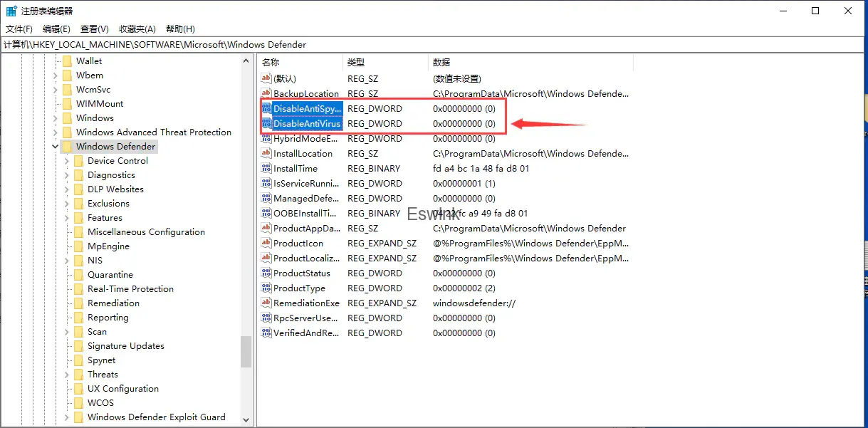Click the InstallTime binary value icon
The width and height of the screenshot is (868, 428).
pyautogui.click(x=267, y=169)
